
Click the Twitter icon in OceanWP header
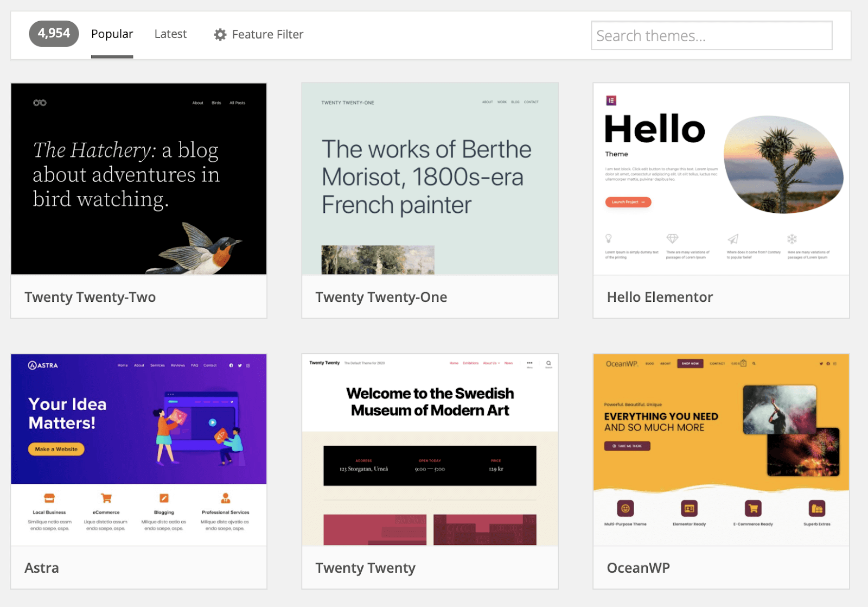(821, 363)
